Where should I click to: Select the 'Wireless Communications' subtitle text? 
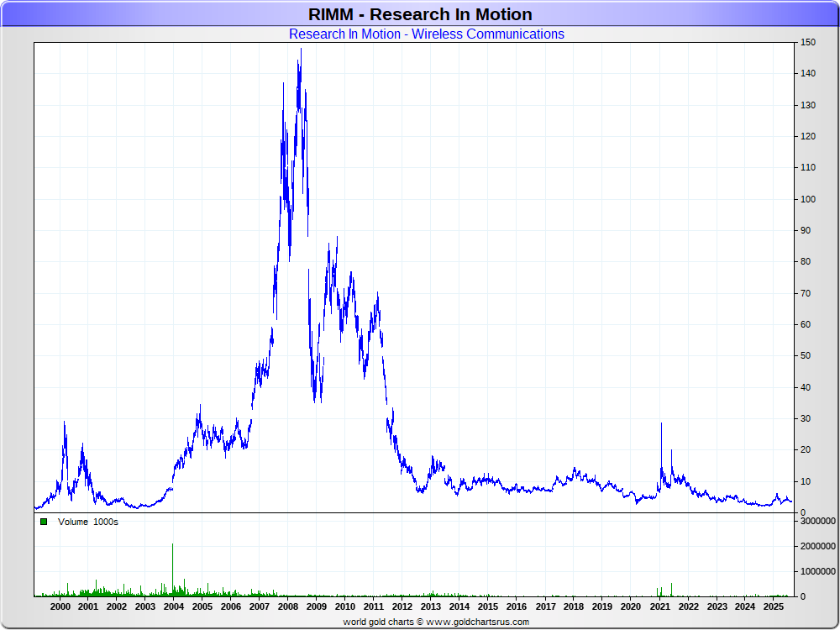pyautogui.click(x=487, y=34)
